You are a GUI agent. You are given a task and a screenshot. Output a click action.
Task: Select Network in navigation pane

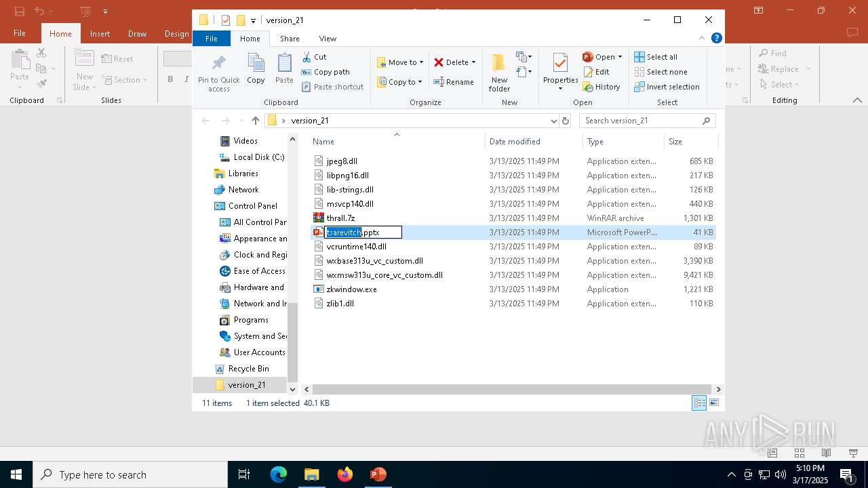(x=236, y=190)
